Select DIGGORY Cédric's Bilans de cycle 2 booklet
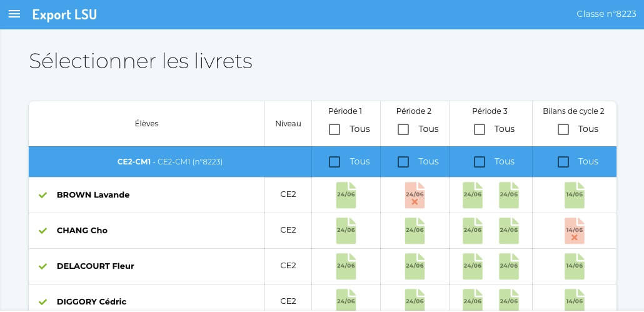The height and width of the screenshot is (312, 644). point(574,300)
